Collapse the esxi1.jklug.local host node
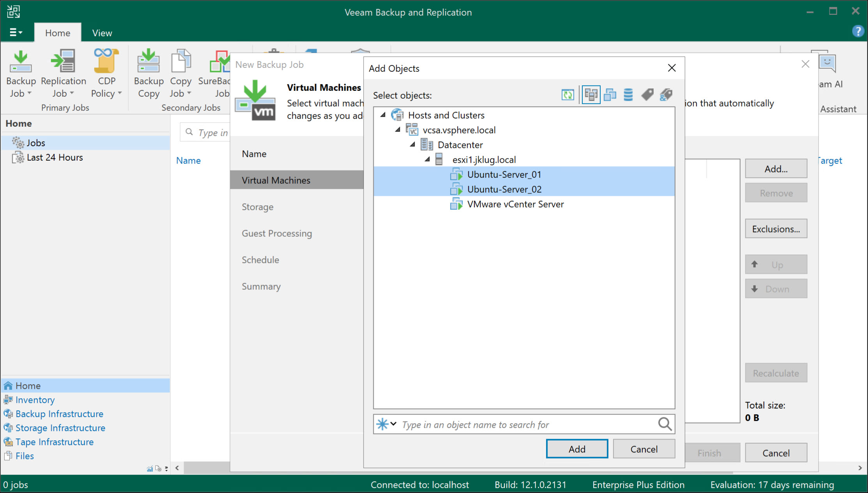 pos(426,159)
